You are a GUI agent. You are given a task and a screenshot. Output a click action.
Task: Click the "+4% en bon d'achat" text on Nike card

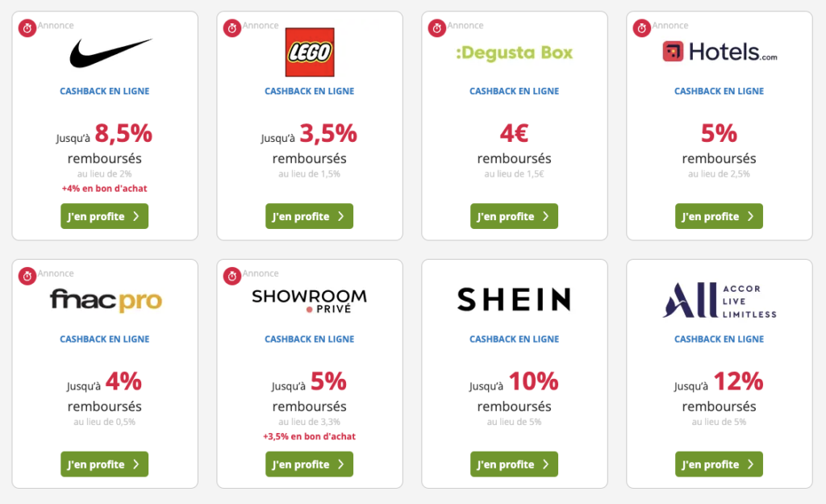click(105, 189)
